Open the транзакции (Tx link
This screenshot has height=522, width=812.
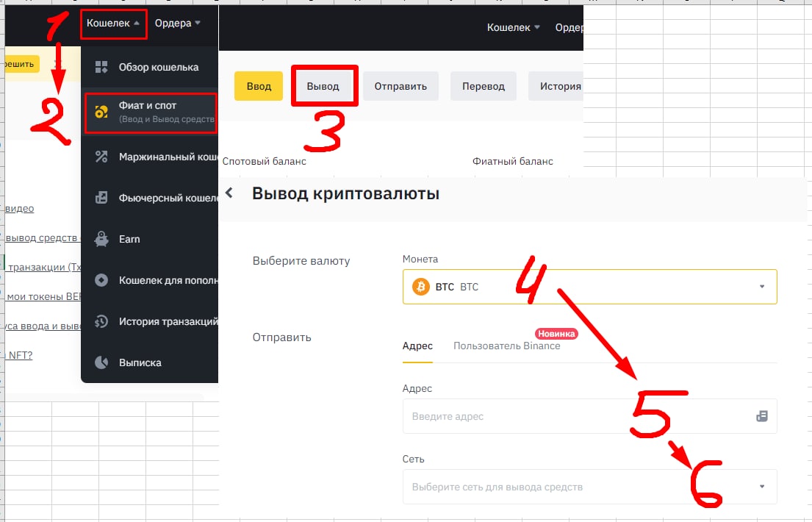click(45, 268)
